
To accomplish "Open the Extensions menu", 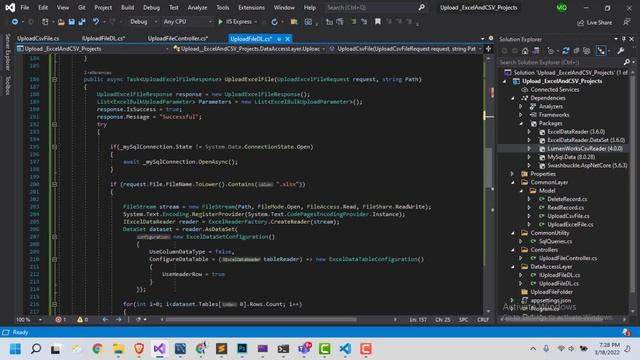I will pos(251,7).
